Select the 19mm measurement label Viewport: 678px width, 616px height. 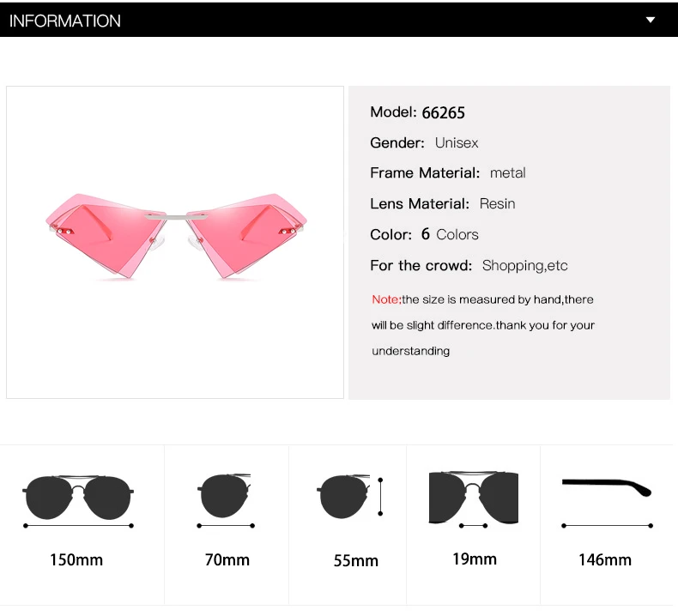click(475, 559)
